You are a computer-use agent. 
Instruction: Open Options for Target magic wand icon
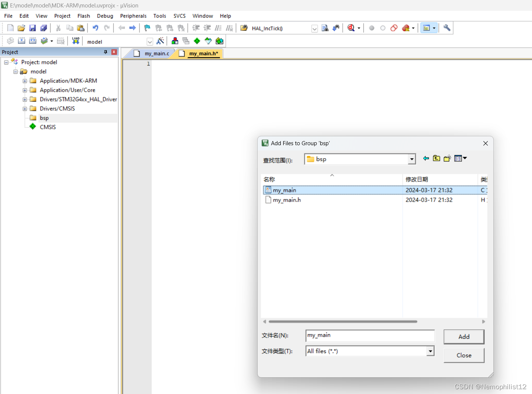click(160, 41)
